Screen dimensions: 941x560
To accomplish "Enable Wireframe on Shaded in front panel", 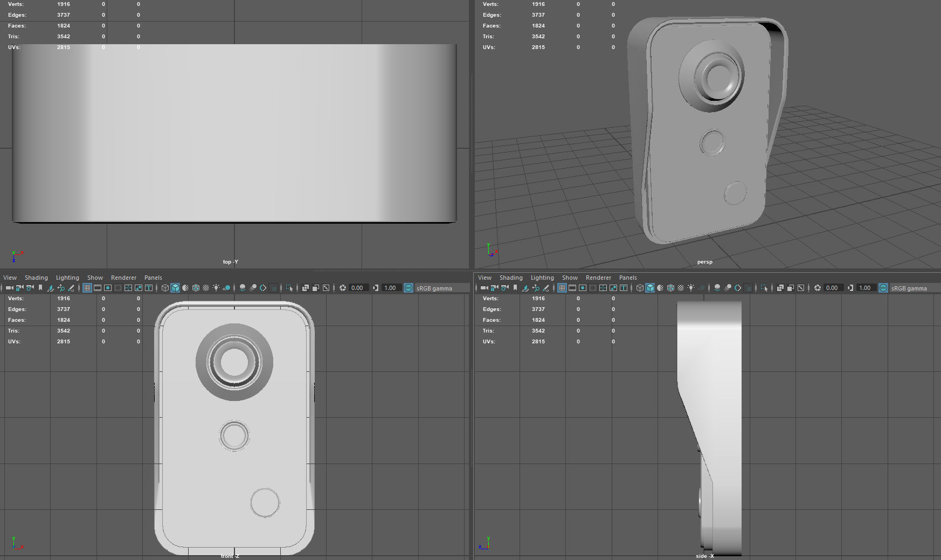I will [x=196, y=288].
